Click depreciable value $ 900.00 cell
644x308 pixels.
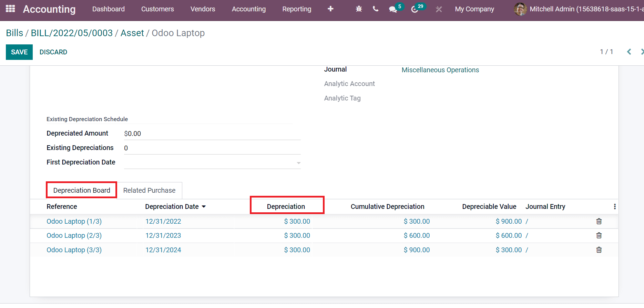point(509,221)
